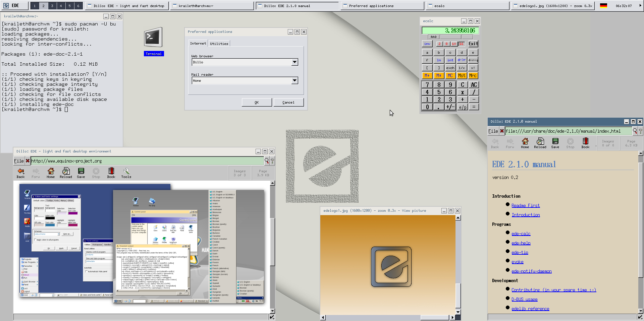Screen dimensions: 644x321
Task: Click help question mark in equinox-project Dillo window
Action: coord(272,161)
